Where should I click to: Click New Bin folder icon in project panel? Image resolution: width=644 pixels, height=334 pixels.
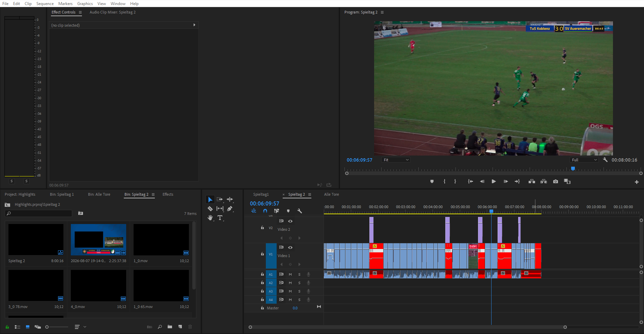point(170,327)
